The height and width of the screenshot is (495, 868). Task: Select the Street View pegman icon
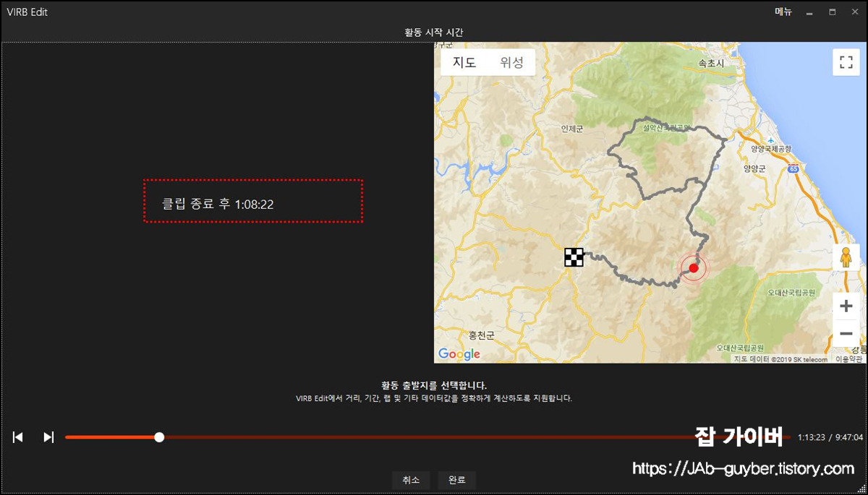(846, 257)
